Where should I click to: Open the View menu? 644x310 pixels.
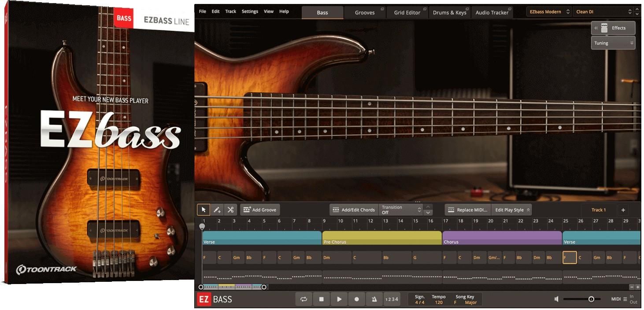269,11
